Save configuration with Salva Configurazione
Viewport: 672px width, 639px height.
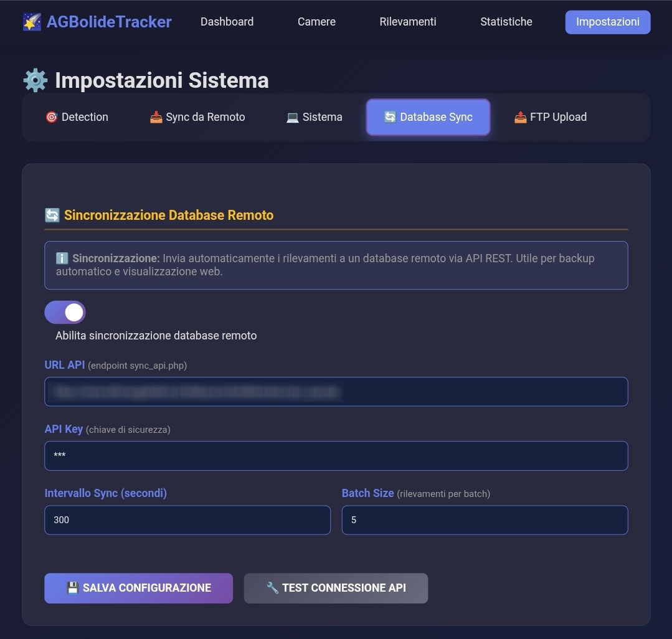(x=138, y=588)
